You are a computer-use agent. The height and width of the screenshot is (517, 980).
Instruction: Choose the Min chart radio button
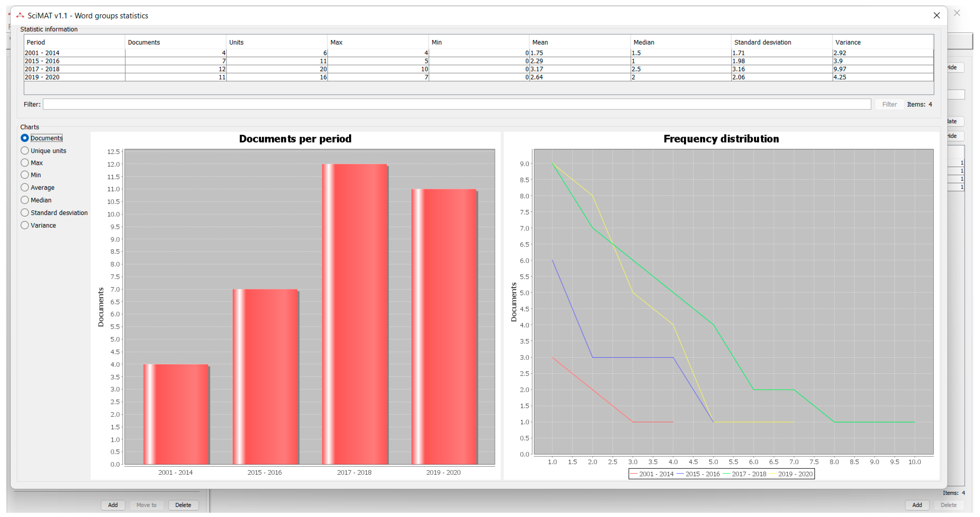tap(25, 175)
